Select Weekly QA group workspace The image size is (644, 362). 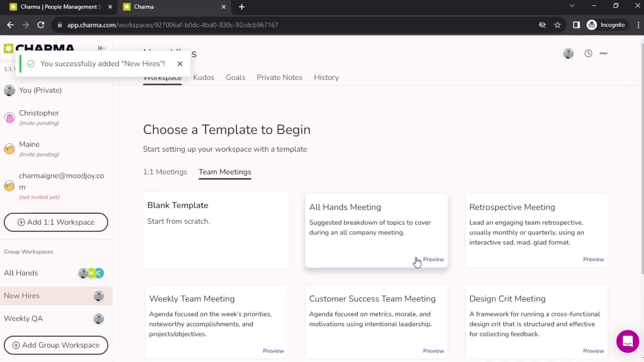point(23,318)
